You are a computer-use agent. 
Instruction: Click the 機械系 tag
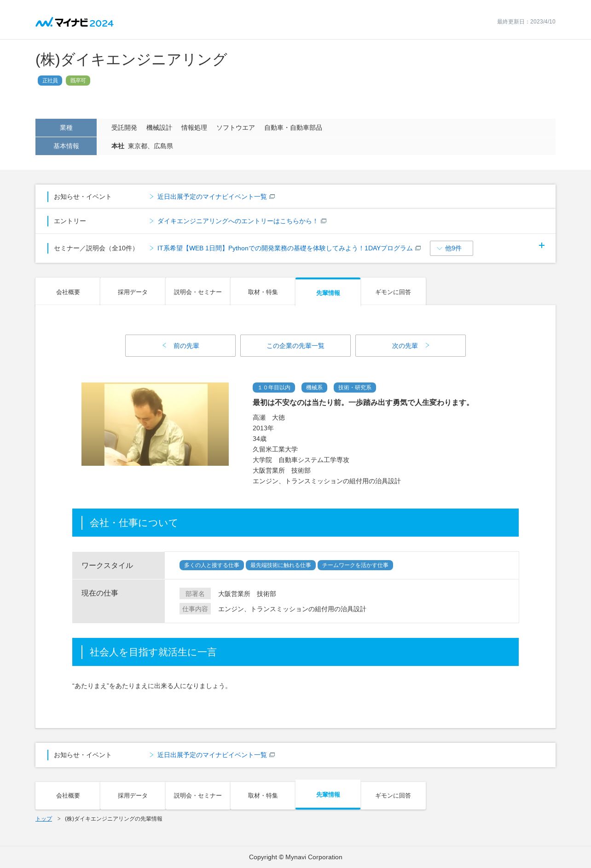point(314,388)
